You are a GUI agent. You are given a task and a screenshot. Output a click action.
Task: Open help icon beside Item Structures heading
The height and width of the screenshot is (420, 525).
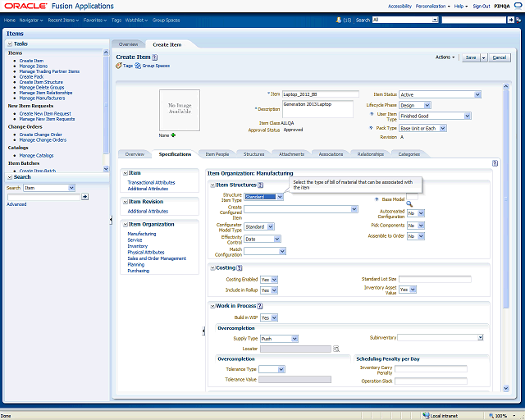coord(261,185)
